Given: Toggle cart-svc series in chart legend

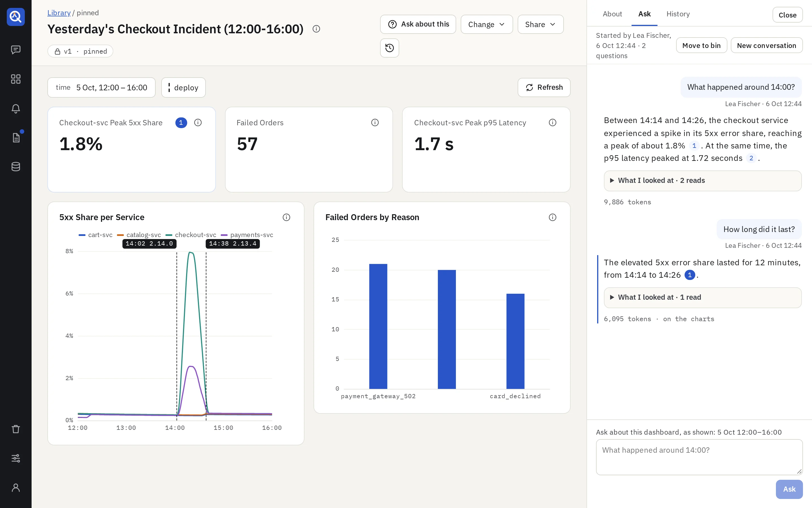Looking at the screenshot, I should (96, 235).
